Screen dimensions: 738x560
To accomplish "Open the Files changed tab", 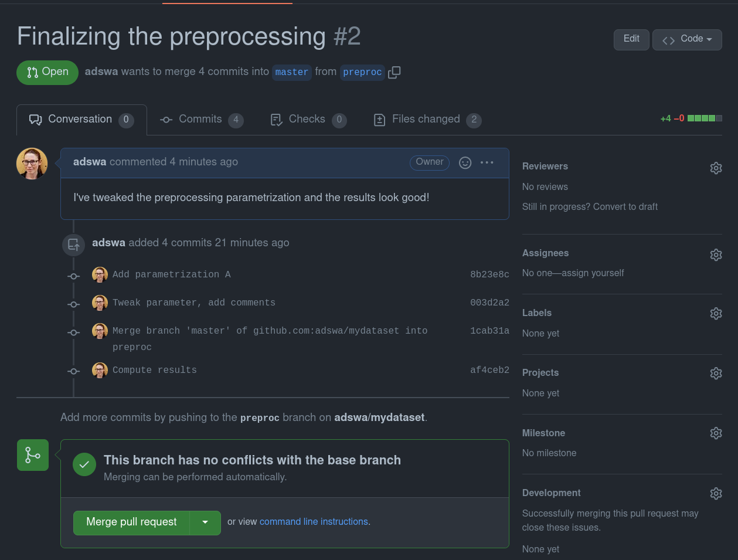I will 427,120.
